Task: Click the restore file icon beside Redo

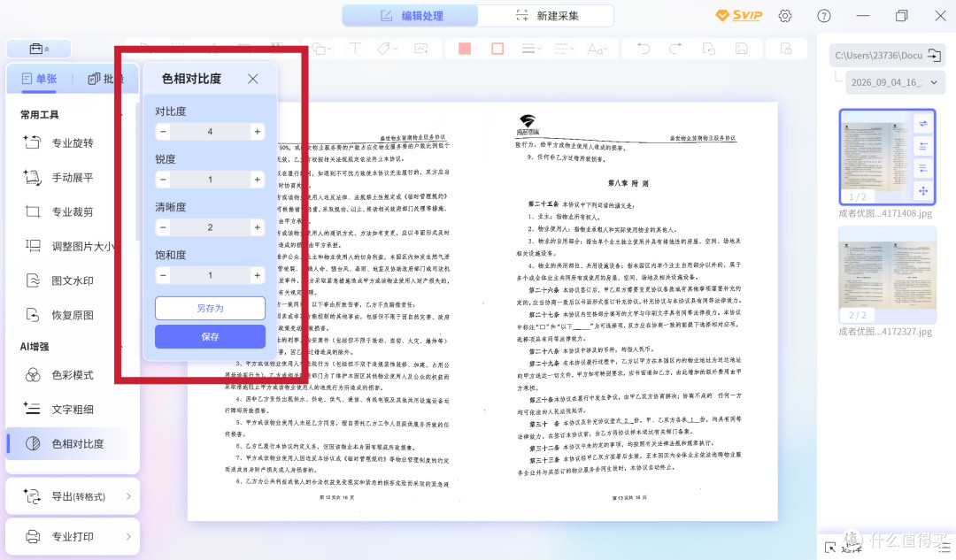Action: click(708, 49)
